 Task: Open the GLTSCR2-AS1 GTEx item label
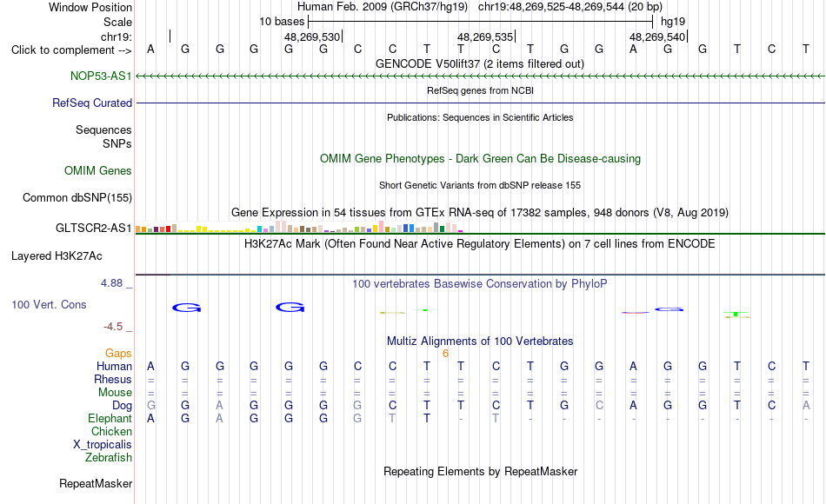coord(93,228)
